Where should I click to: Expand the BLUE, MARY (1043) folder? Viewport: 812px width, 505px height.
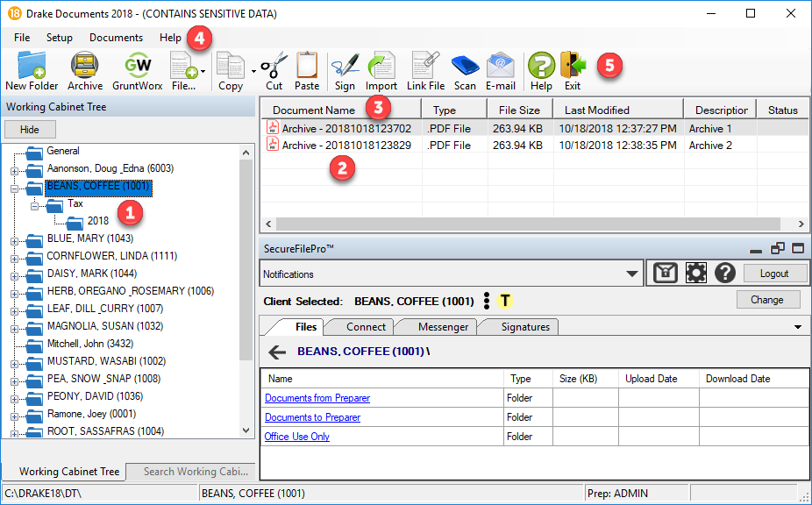[14, 241]
